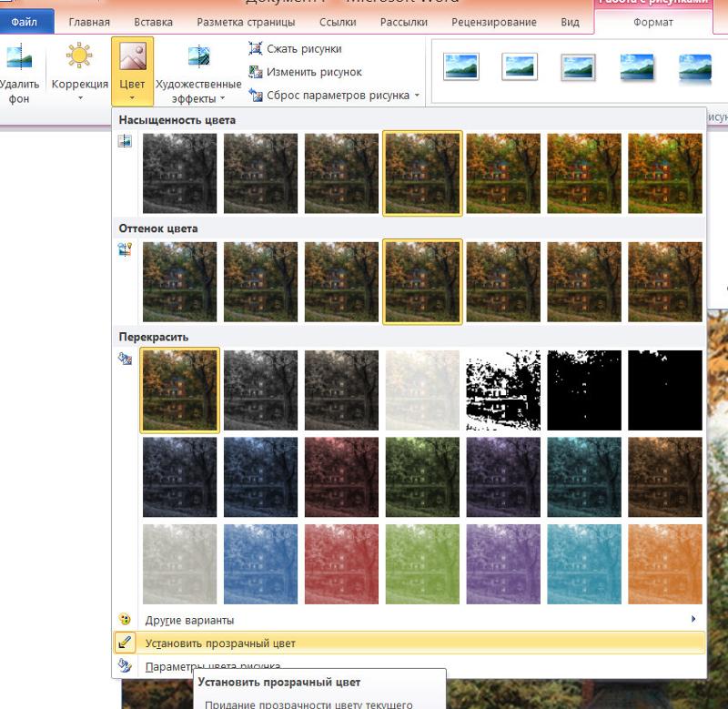Viewport: 728px width, 709px height.
Task: Apply the dark aqua recolor swatch
Action: coord(584,477)
